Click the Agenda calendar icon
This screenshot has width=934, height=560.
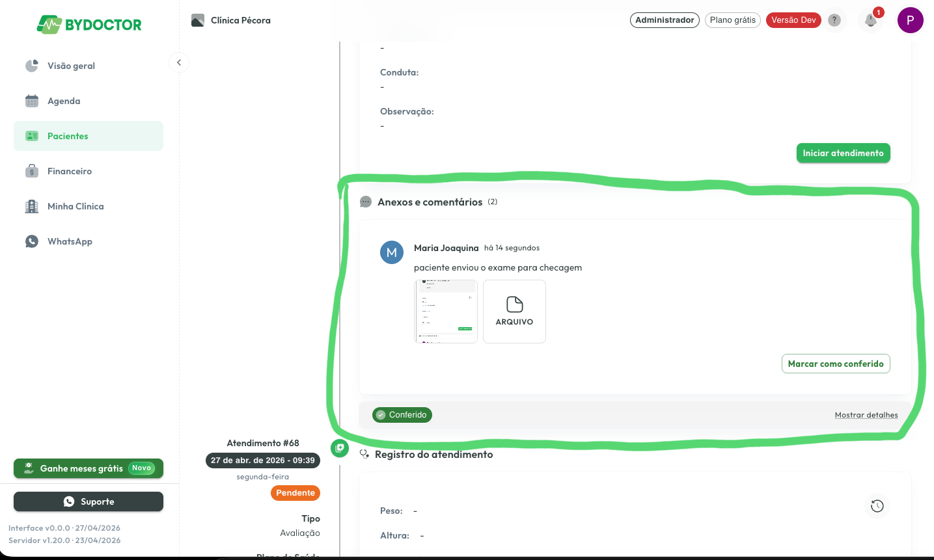[32, 101]
